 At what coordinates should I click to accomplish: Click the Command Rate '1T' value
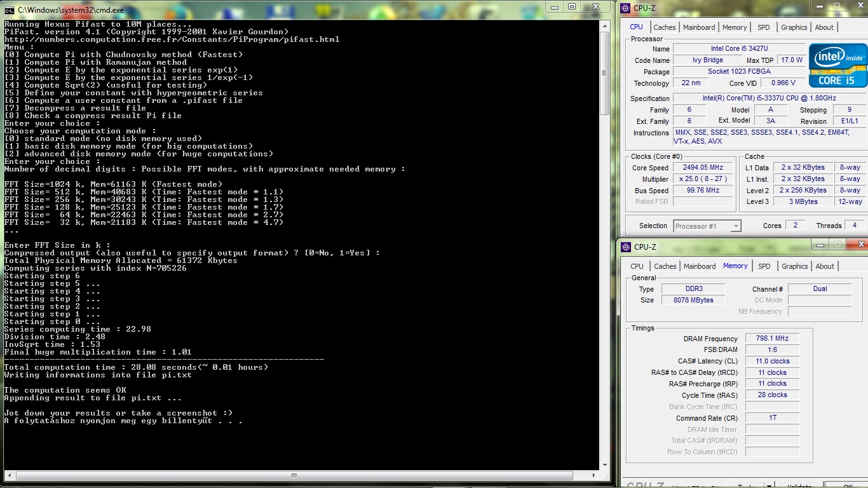(772, 417)
